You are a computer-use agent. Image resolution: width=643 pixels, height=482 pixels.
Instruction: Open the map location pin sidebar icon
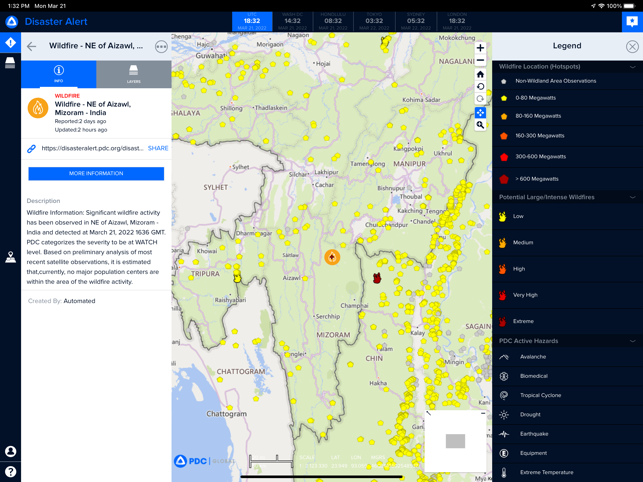(x=10, y=257)
